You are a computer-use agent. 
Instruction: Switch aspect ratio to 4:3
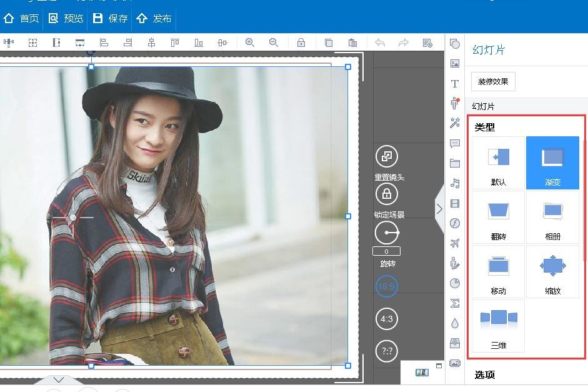(x=386, y=319)
